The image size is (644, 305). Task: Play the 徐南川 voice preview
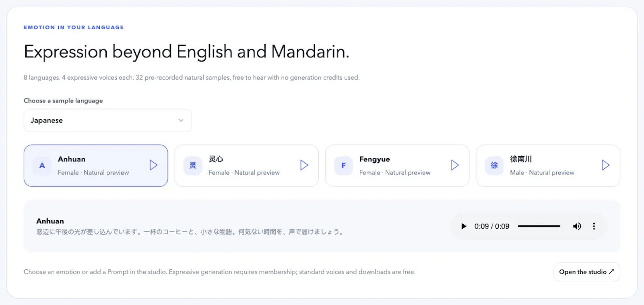point(606,165)
